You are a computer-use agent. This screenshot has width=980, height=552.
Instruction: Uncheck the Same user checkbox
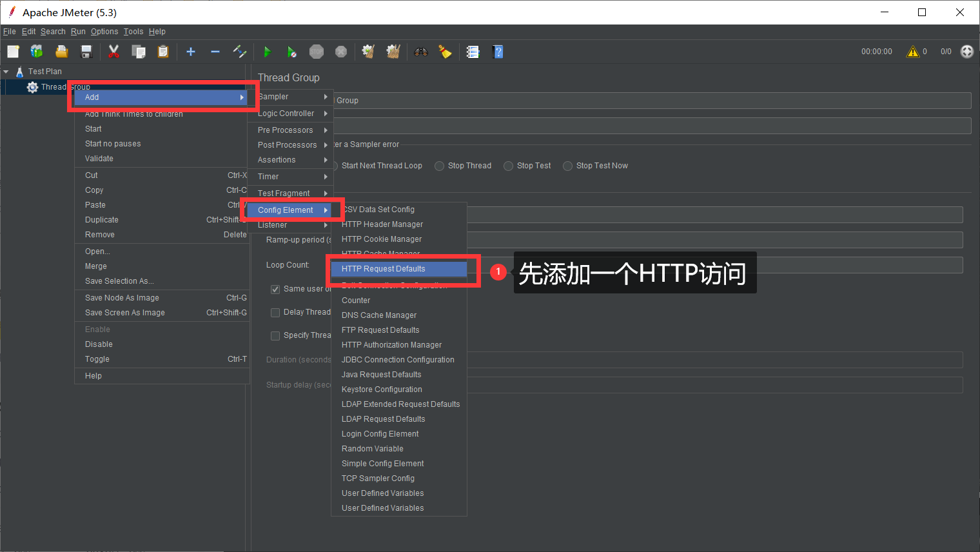[x=275, y=290]
